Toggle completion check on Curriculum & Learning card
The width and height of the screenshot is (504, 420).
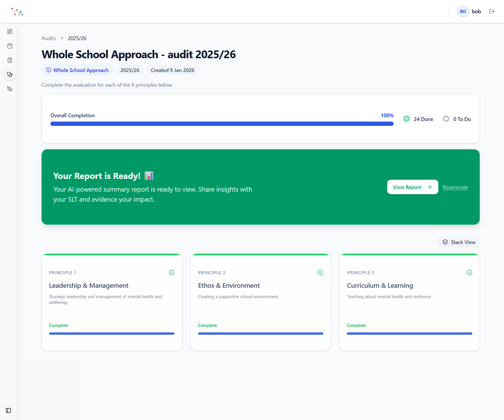[x=469, y=272]
